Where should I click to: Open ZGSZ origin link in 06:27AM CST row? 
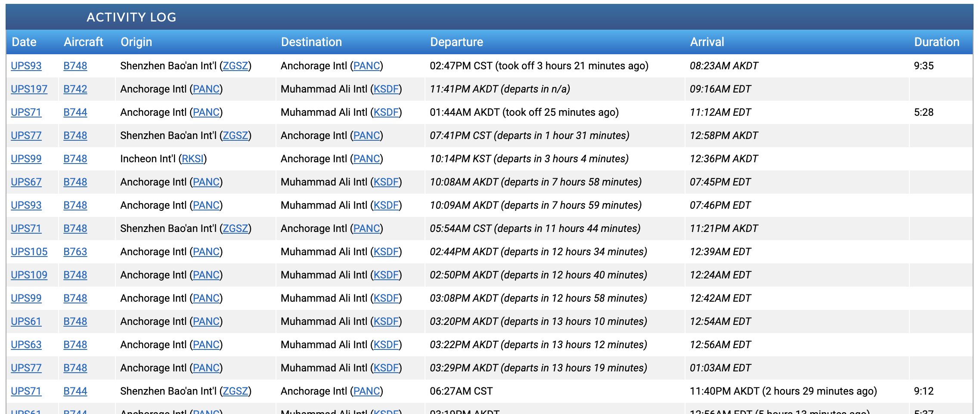[235, 391]
